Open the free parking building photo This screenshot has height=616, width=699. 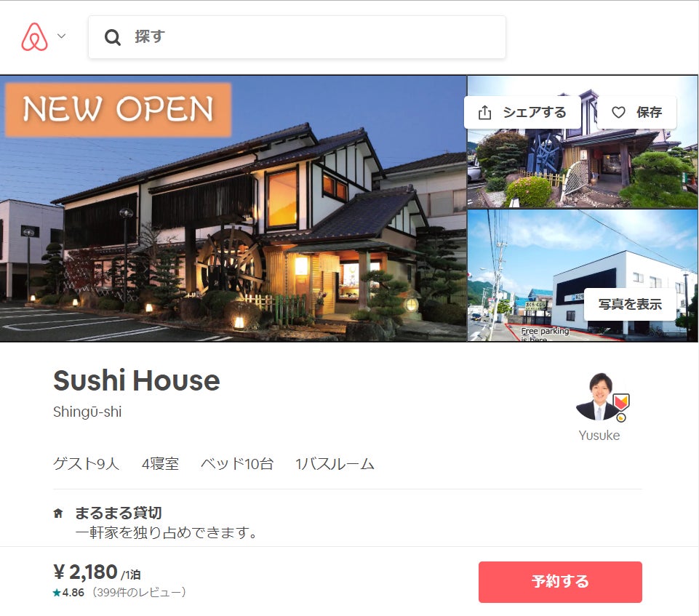(582, 276)
